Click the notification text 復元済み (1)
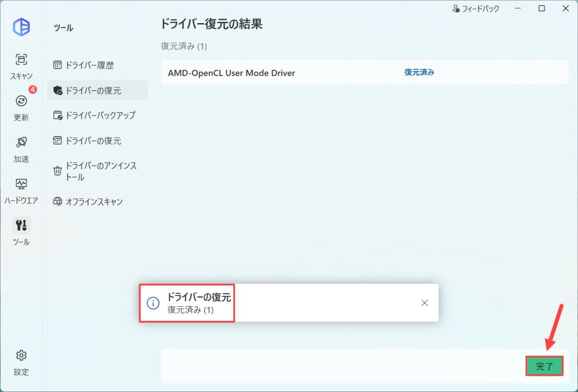The image size is (578, 392). (191, 310)
